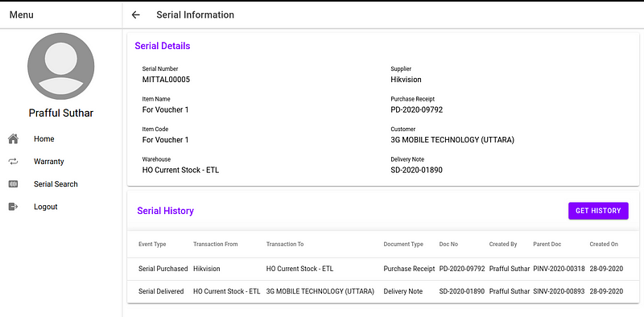Screen dimensions: 644x317
Task: Click the GET HISTORY button
Action: 598,211
